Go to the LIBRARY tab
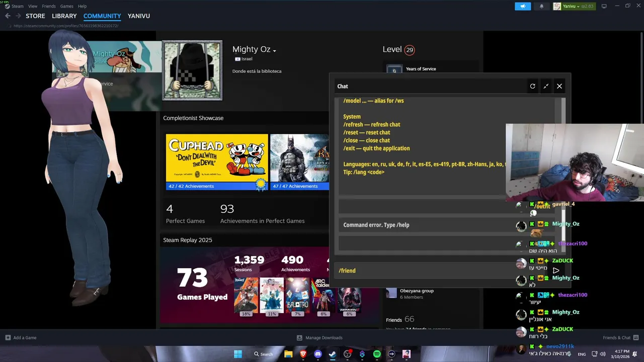 (x=64, y=16)
